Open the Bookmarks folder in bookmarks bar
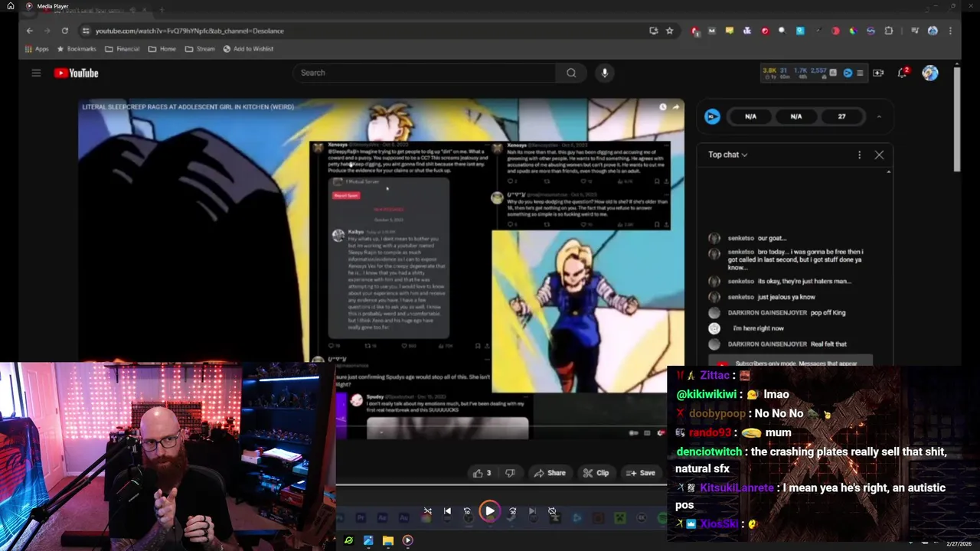 tap(76, 49)
